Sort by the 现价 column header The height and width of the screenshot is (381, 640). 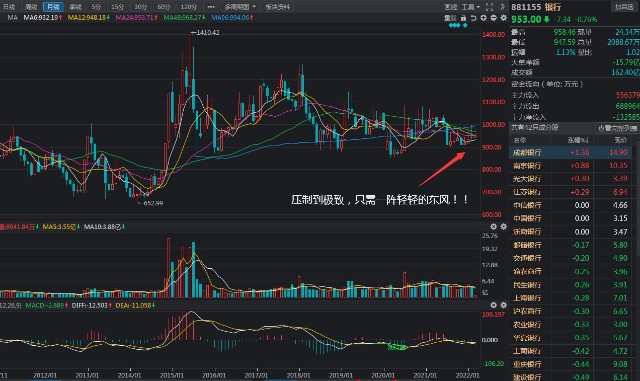(620, 140)
